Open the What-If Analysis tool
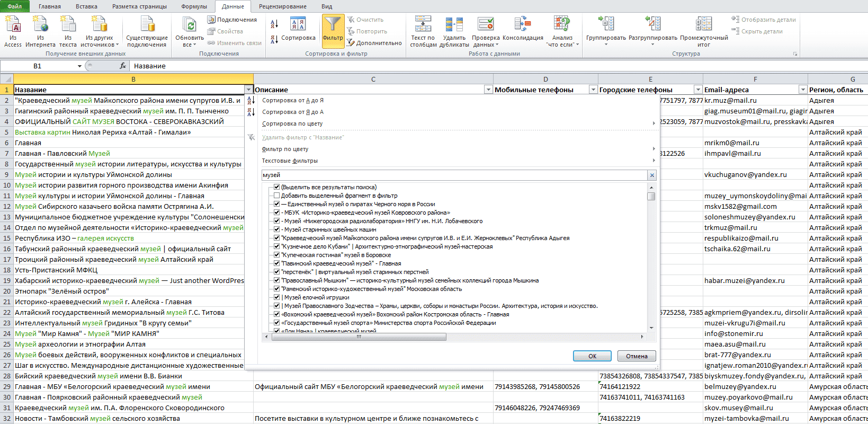The image size is (868, 424). pyautogui.click(x=562, y=31)
